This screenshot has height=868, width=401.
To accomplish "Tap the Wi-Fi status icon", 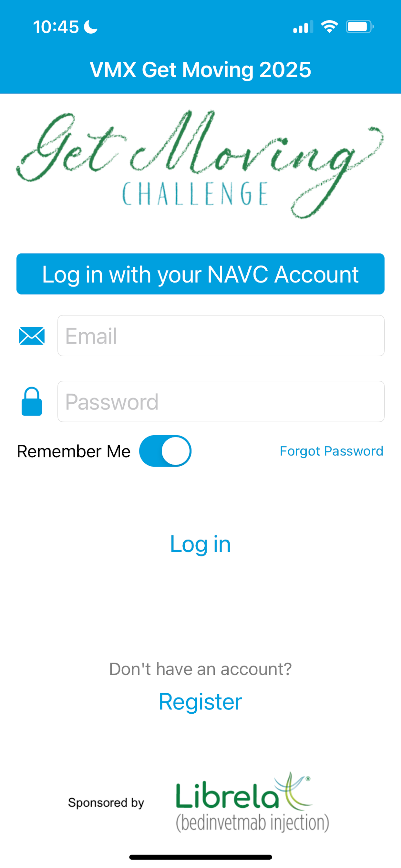I will tap(329, 26).
